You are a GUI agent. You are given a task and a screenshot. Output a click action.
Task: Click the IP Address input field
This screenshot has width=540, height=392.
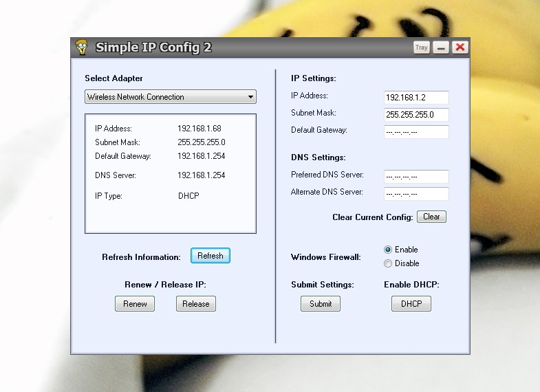click(x=416, y=98)
